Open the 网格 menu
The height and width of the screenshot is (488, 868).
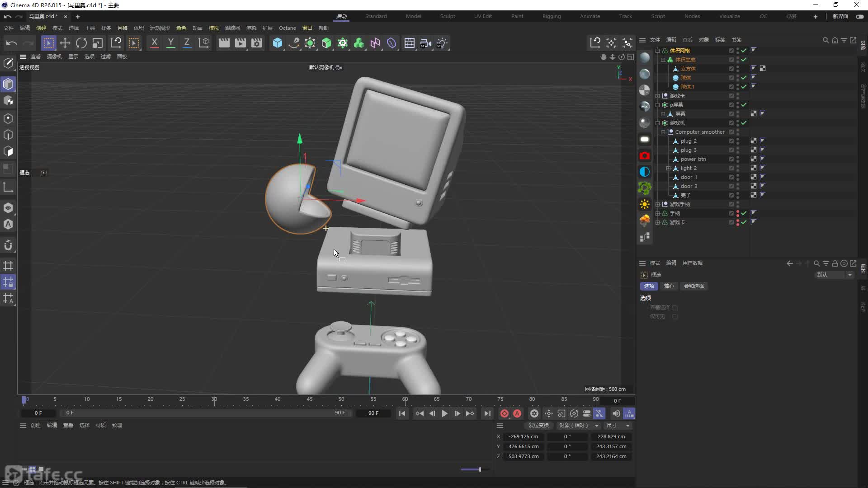[123, 28]
